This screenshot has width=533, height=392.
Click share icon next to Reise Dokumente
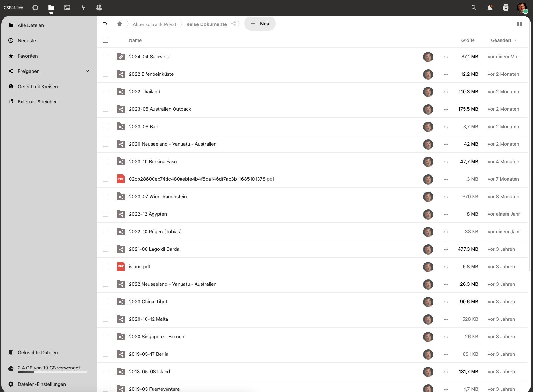coord(233,24)
